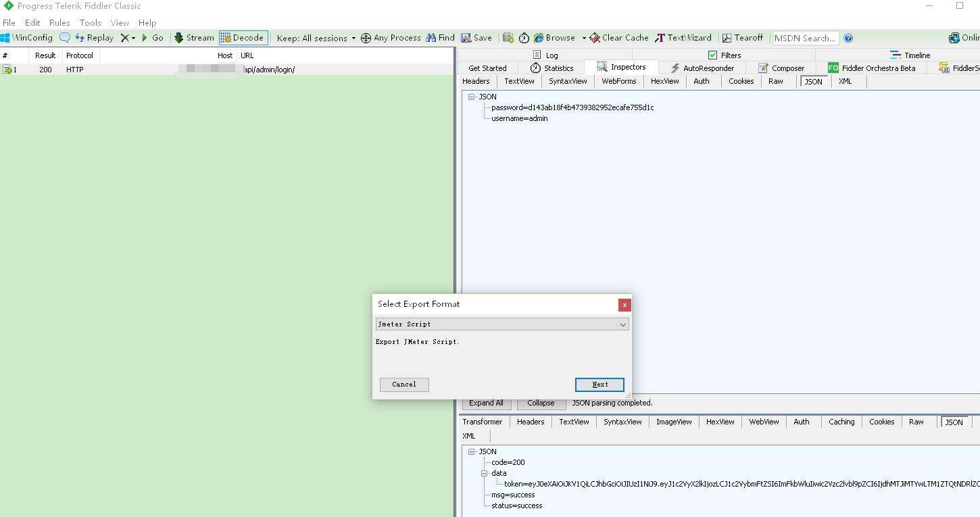980x517 pixels.
Task: Switch to the Timeline tab
Action: click(x=910, y=55)
